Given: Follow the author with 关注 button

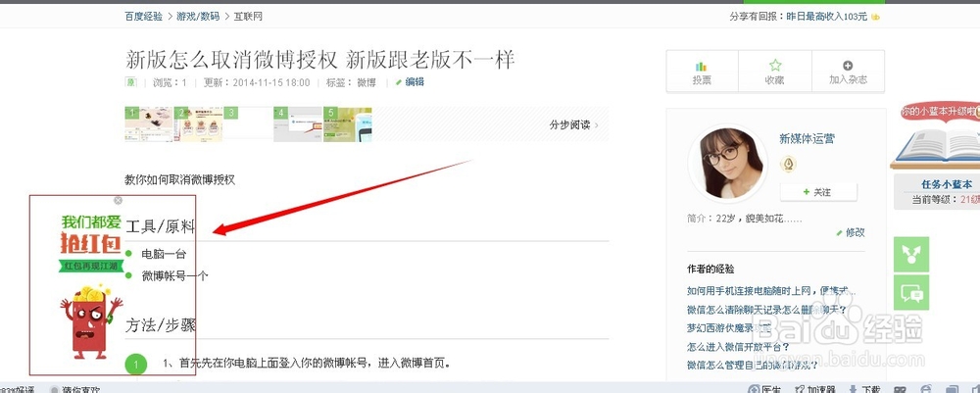Looking at the screenshot, I should coord(818,192).
